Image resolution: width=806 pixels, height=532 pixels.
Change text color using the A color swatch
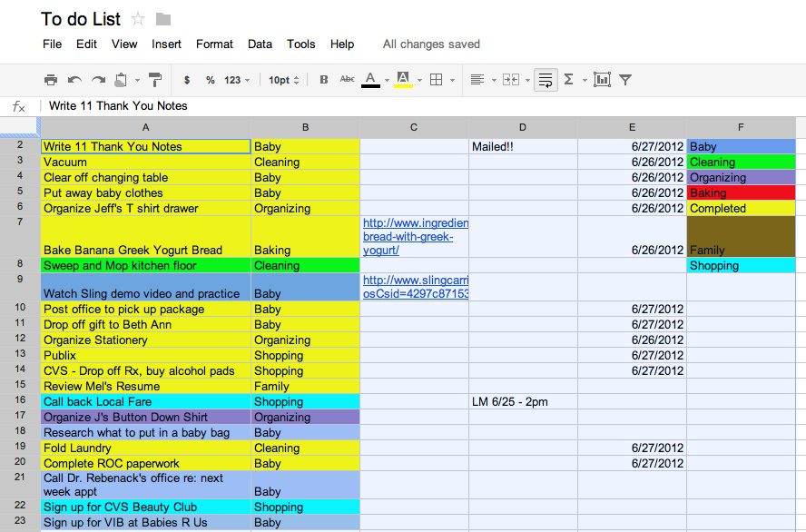click(x=370, y=79)
